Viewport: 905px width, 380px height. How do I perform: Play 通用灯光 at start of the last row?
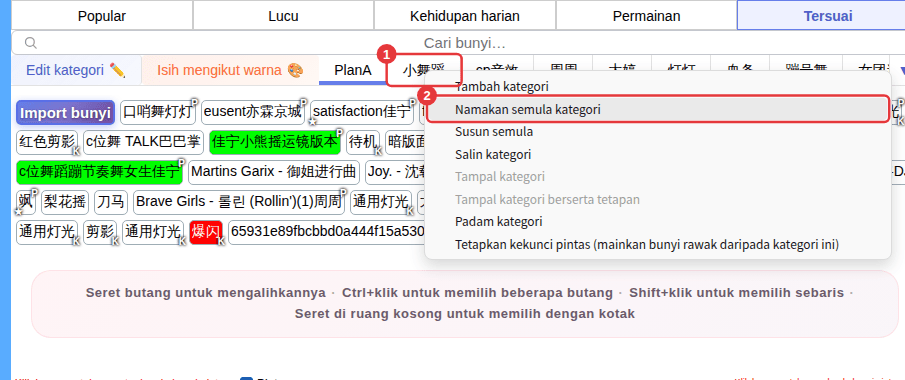pos(47,232)
